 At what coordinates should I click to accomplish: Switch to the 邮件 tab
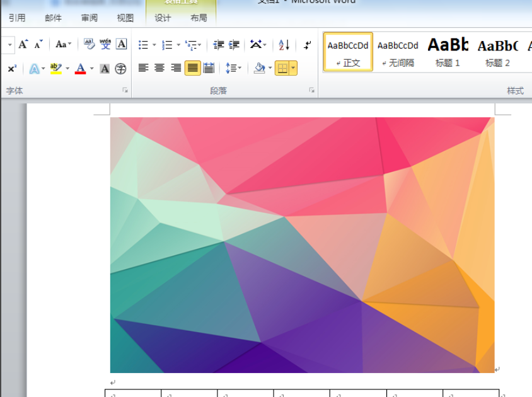point(54,18)
